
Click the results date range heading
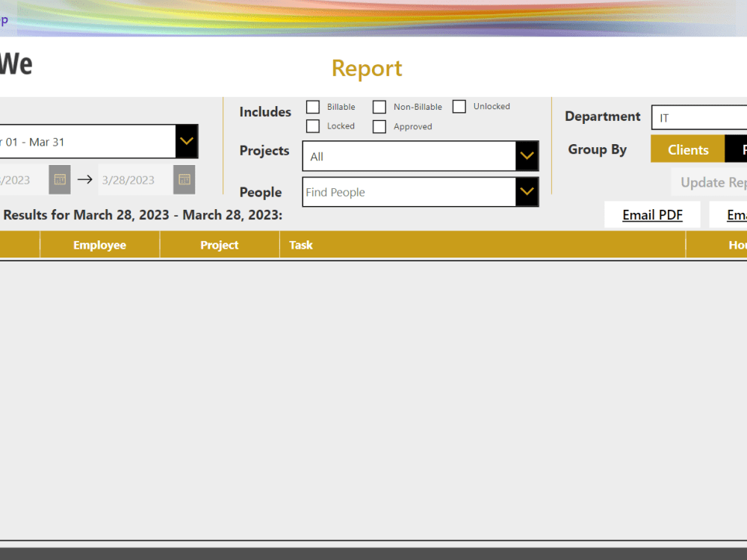tap(143, 215)
